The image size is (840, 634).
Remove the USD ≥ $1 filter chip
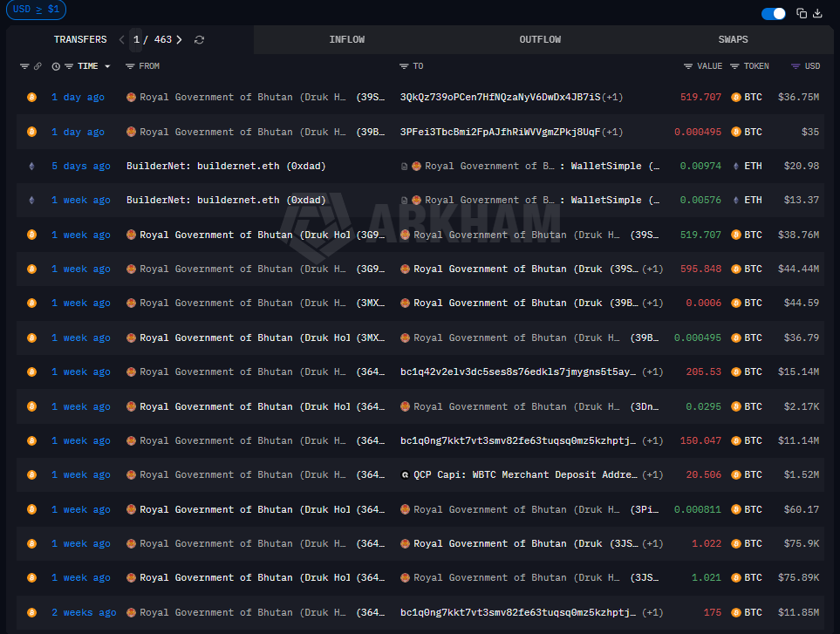point(34,10)
